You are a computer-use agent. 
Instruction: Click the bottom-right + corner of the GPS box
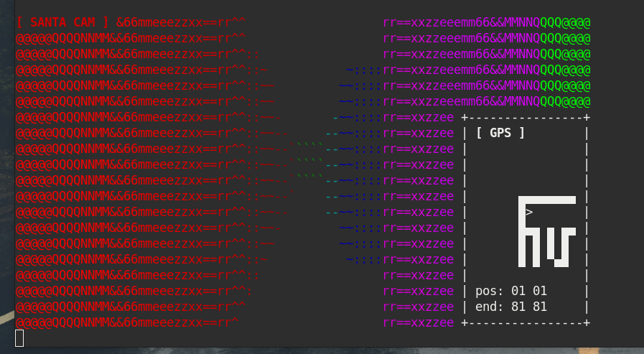pyautogui.click(x=587, y=322)
